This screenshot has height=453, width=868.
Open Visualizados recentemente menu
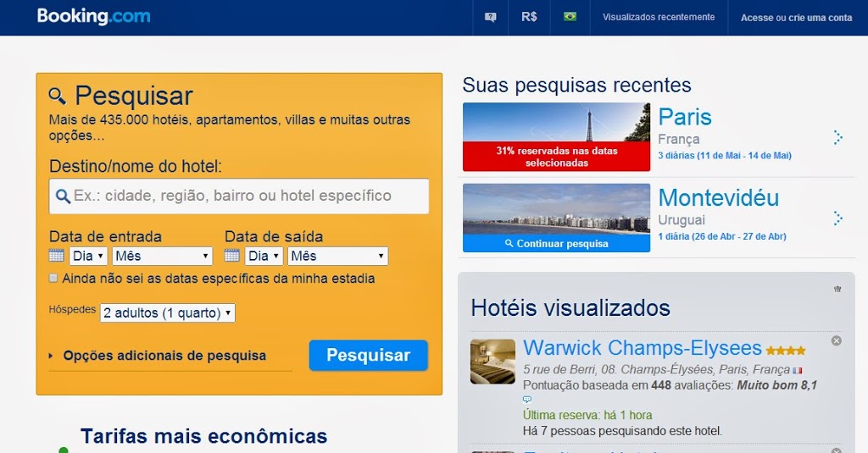(x=659, y=17)
